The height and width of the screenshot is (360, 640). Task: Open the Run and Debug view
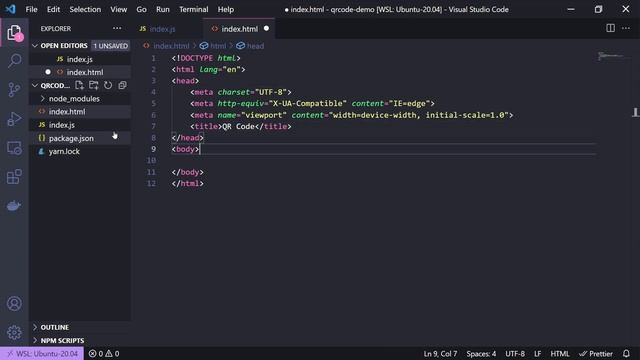coord(14,119)
